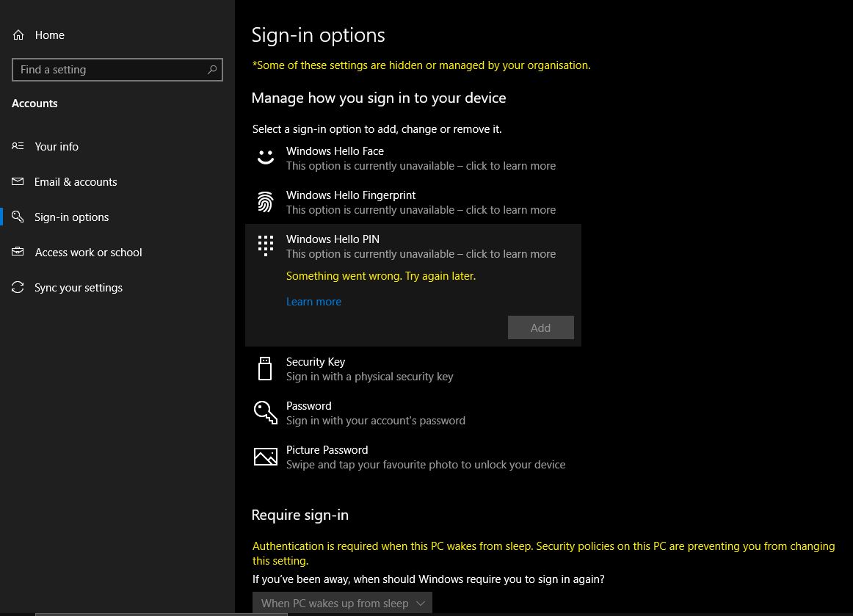Click the Sync your settings arrows icon
This screenshot has width=853, height=616.
(x=18, y=287)
